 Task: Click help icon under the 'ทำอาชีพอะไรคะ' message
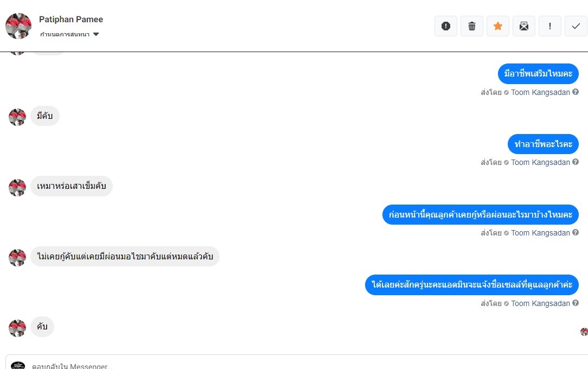click(x=576, y=162)
